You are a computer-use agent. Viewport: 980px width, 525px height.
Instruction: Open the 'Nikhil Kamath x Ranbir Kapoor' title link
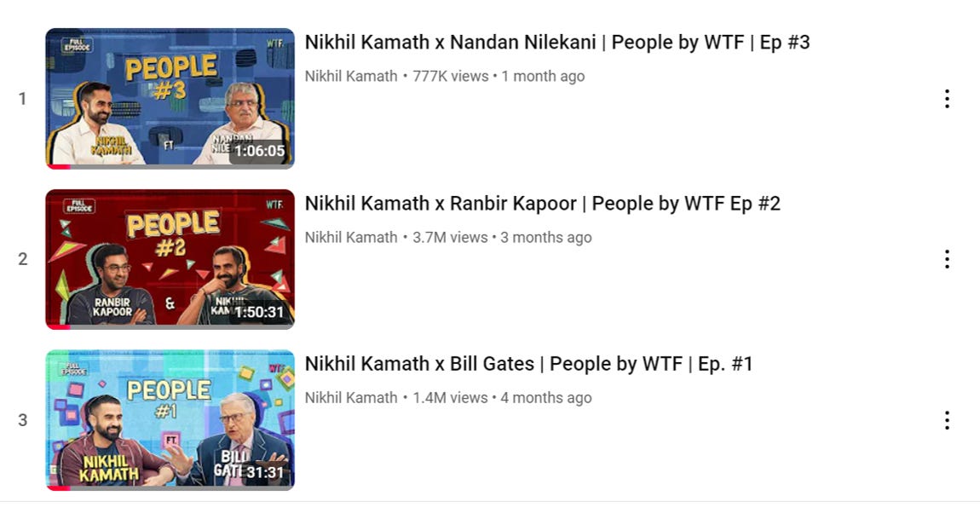point(543,204)
